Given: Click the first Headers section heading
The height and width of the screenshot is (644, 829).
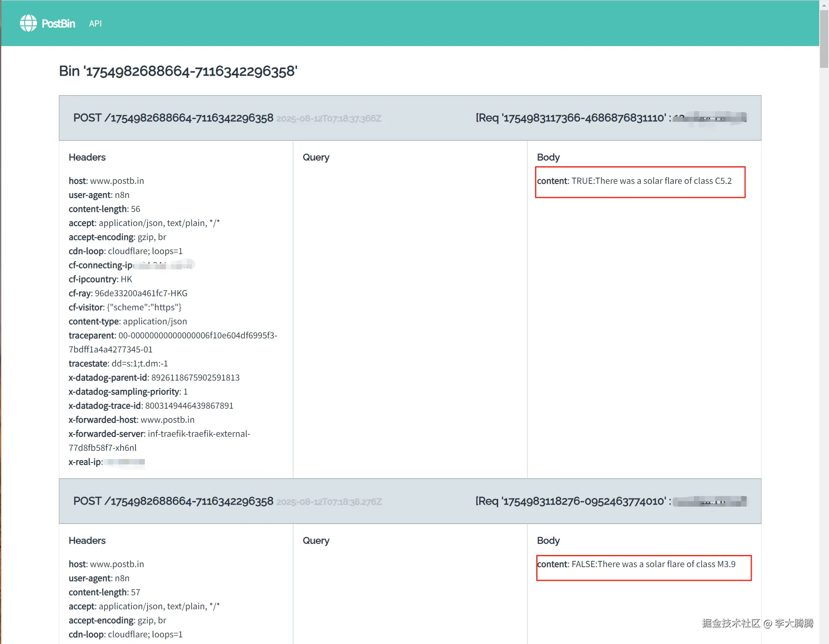Looking at the screenshot, I should pyautogui.click(x=87, y=157).
